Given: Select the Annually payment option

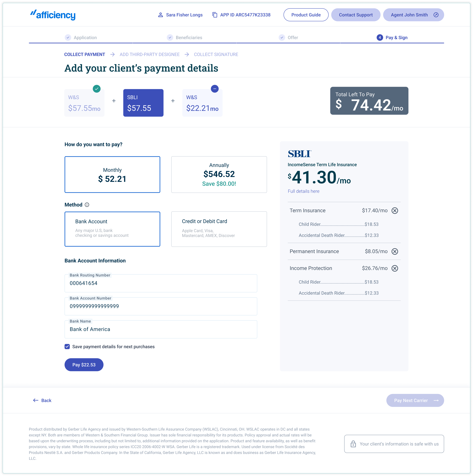Looking at the screenshot, I should click(x=219, y=175).
